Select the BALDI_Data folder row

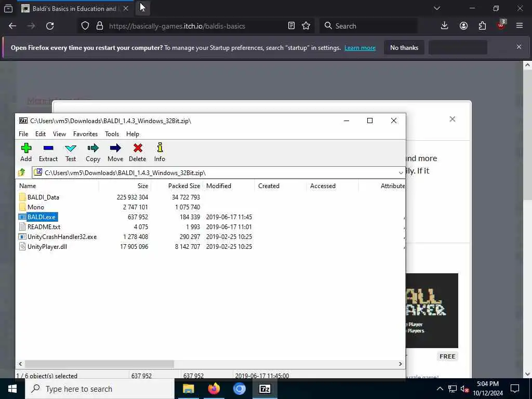tap(210, 197)
